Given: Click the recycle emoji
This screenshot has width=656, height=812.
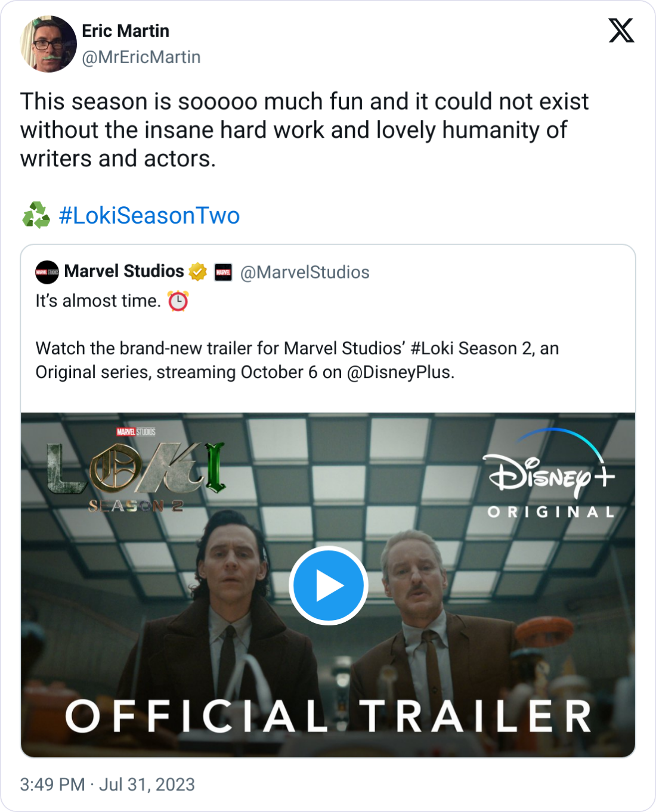Looking at the screenshot, I should point(36,215).
